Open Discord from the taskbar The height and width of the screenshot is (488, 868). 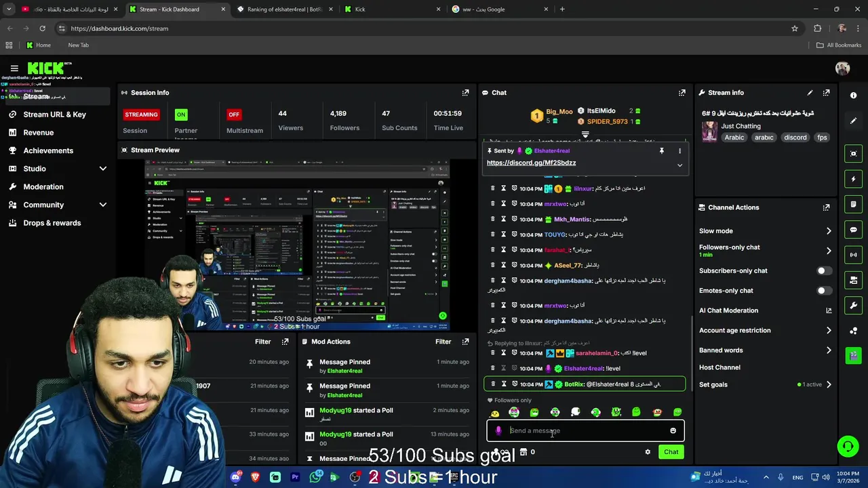pos(235,477)
